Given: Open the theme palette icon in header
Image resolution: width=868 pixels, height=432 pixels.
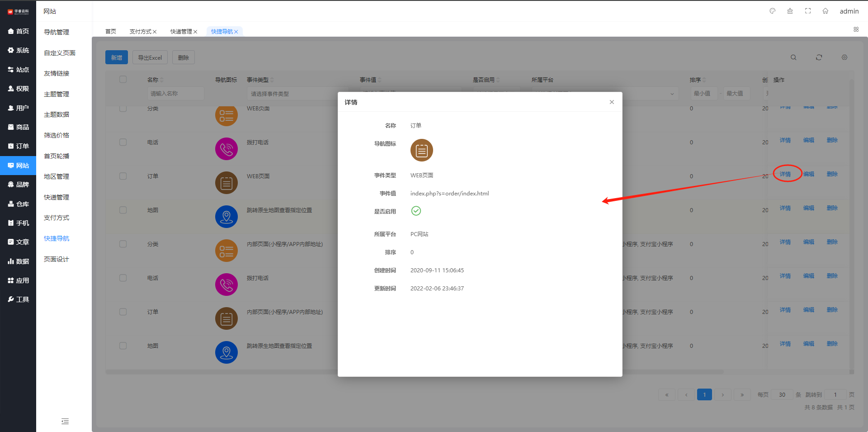Looking at the screenshot, I should coord(772,11).
